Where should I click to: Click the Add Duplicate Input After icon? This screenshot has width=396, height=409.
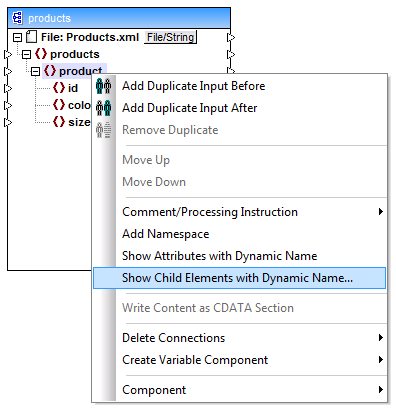[x=103, y=108]
